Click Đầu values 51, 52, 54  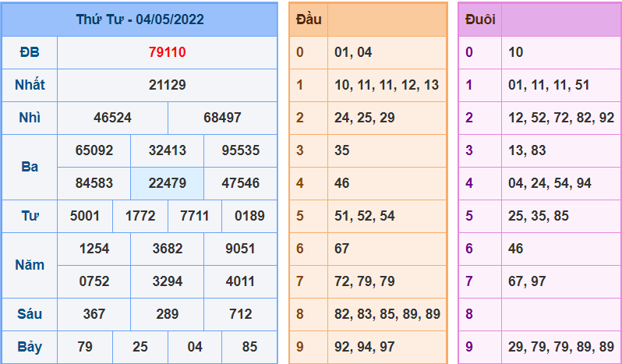(x=365, y=216)
